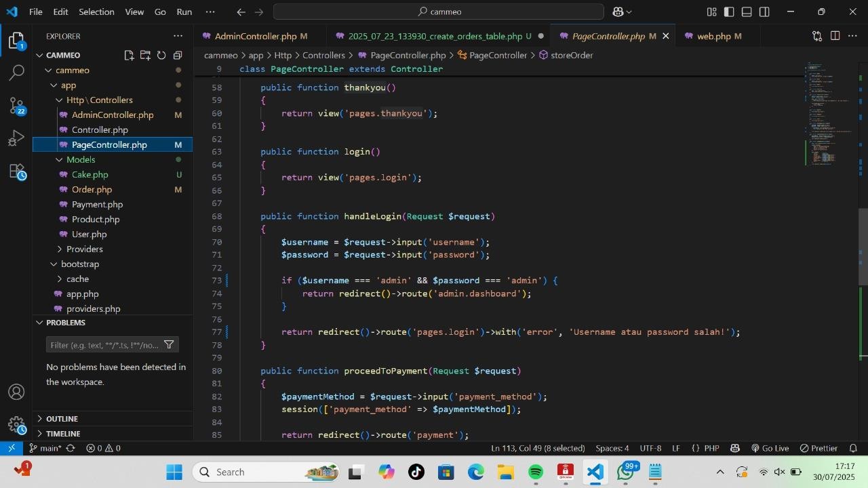Expand the OUTLINE section
868x488 pixels.
(62, 419)
